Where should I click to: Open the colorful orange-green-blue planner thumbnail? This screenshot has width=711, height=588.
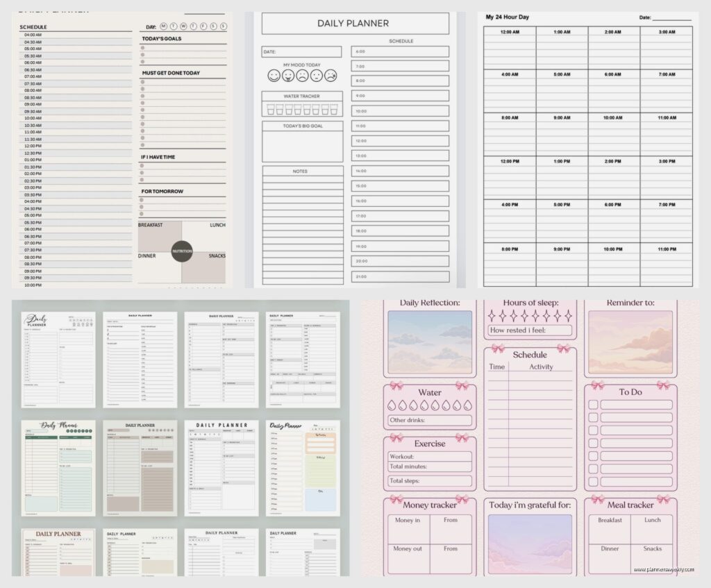click(303, 467)
